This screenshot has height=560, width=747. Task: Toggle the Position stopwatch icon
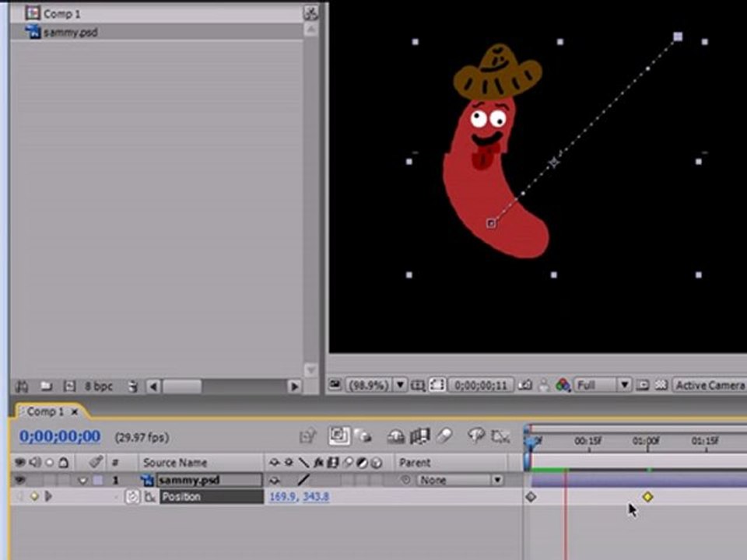click(x=132, y=497)
